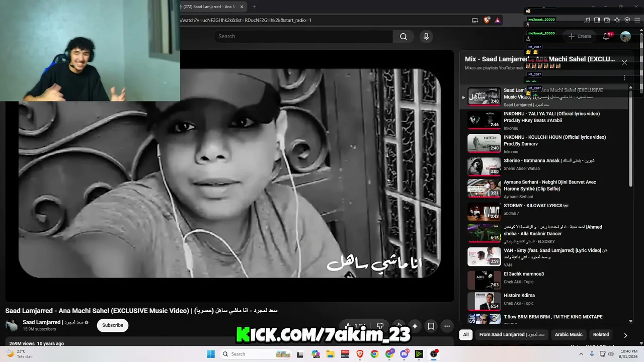Open the Mix playlist three-dot options
Image resolution: width=644 pixels, height=362 pixels.
(624, 78)
